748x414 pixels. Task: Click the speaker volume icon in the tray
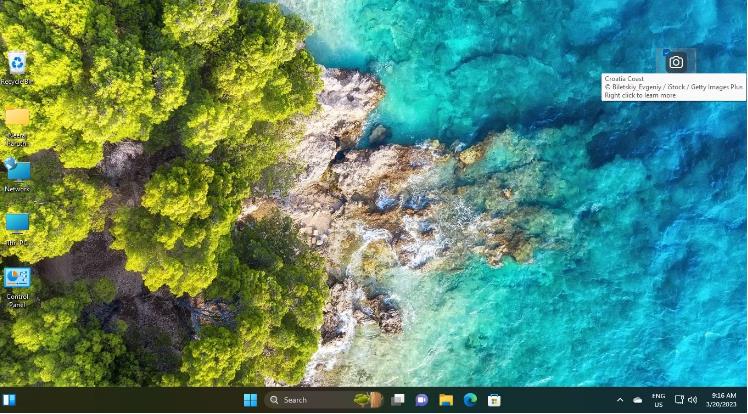tap(692, 400)
